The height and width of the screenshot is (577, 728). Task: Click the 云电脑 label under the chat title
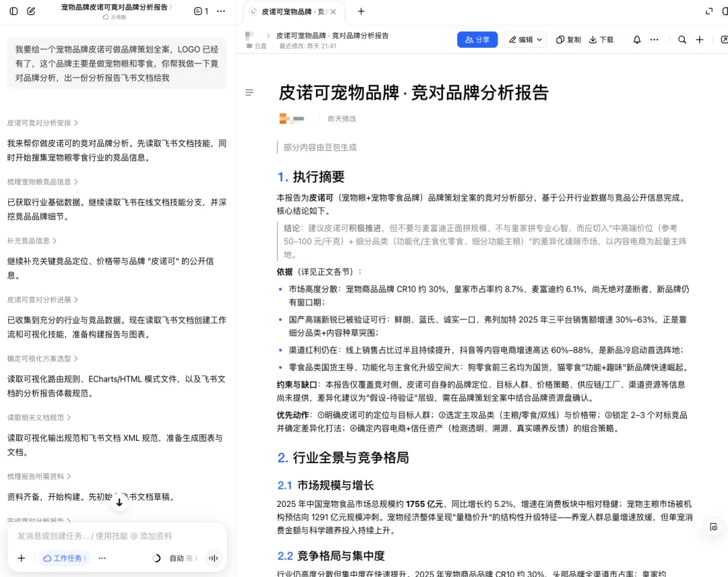click(115, 17)
